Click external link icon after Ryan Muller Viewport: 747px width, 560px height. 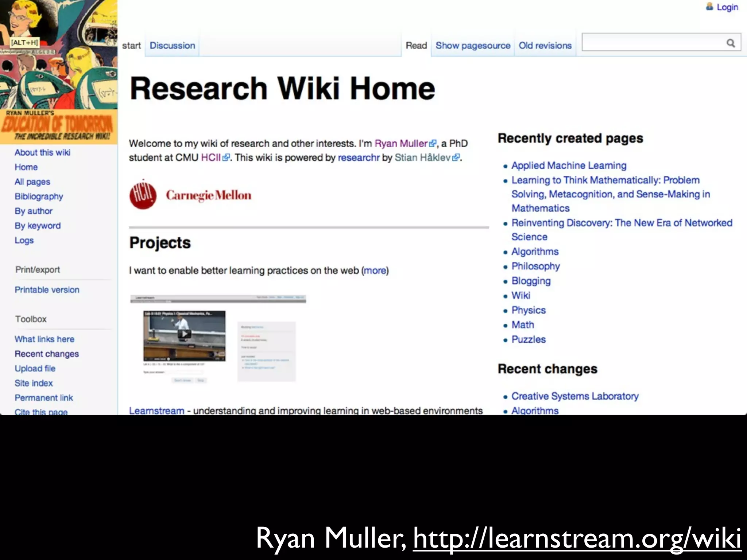(433, 144)
